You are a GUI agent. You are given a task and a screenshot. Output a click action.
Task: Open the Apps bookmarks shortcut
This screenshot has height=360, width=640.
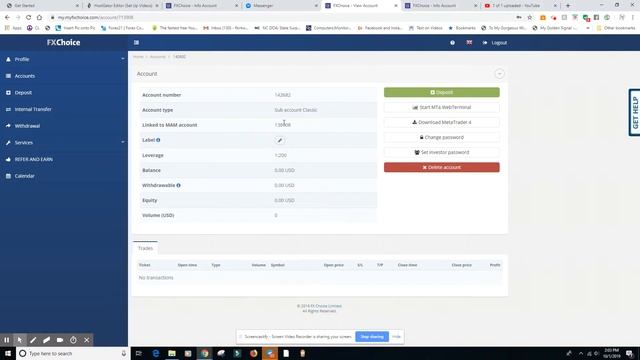(13, 28)
